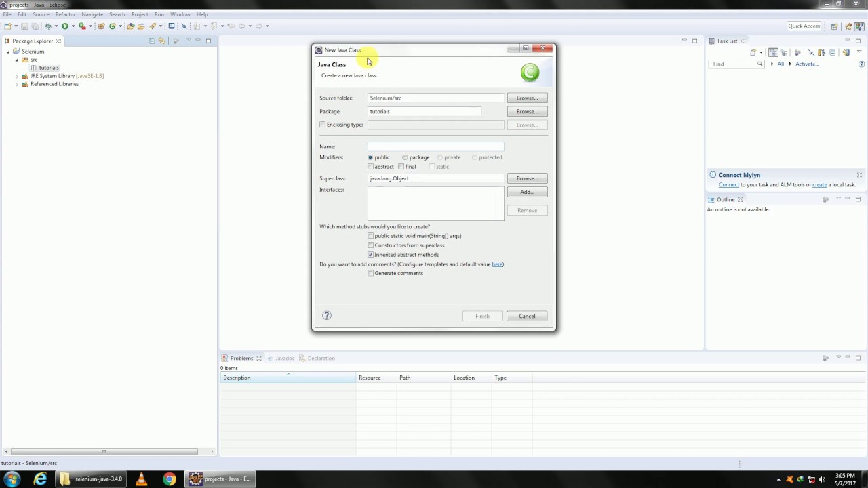Toggle Scheduled view in Task List
Viewport: 868px width, 488px height.
(783, 52)
